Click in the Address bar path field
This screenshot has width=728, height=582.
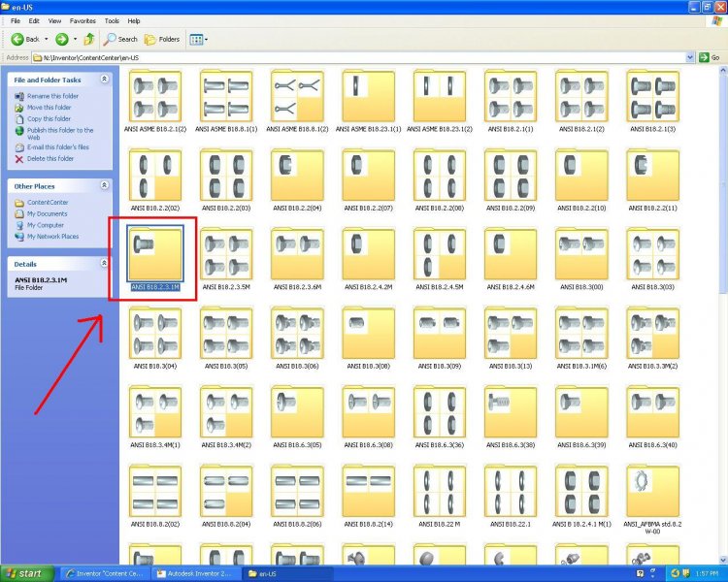362,57
